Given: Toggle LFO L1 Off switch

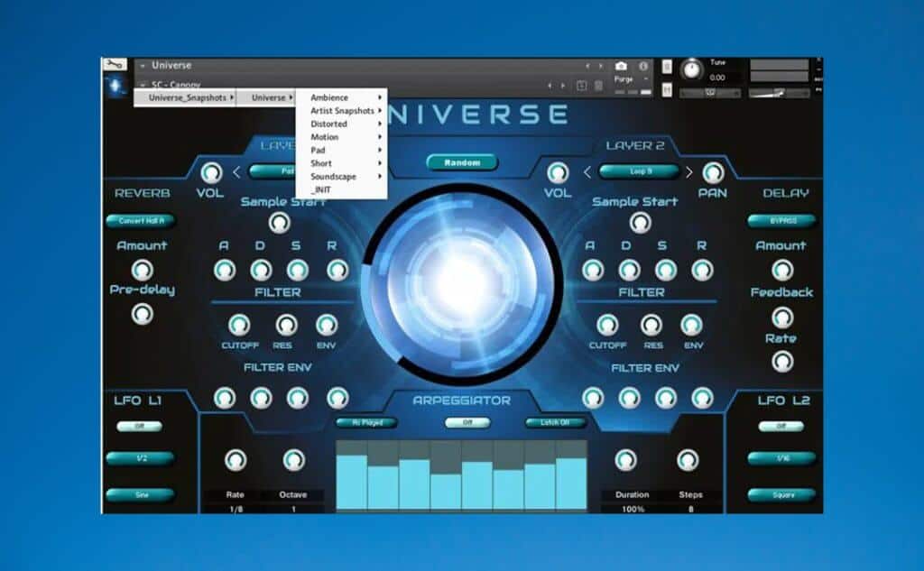Looking at the screenshot, I should coord(139,426).
